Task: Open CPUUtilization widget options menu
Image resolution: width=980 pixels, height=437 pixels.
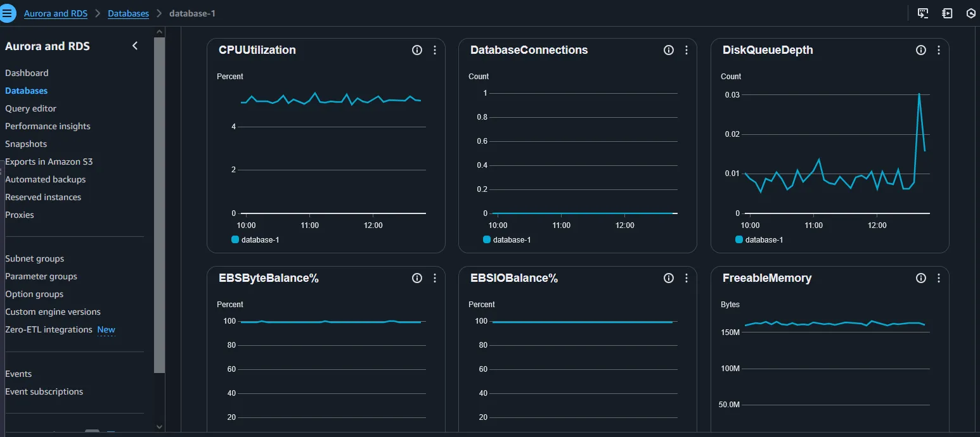Action: tap(435, 50)
